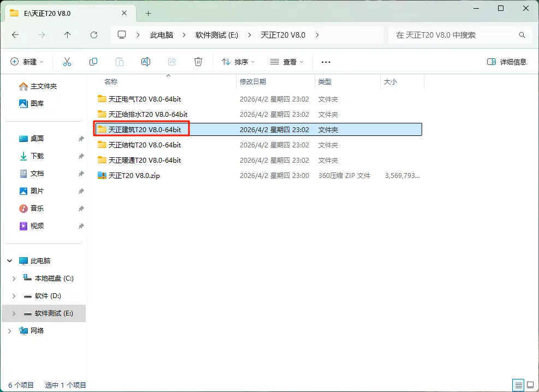Image resolution: width=539 pixels, height=392 pixels.
Task: Open the 新建 dropdown menu
Action: [27, 62]
